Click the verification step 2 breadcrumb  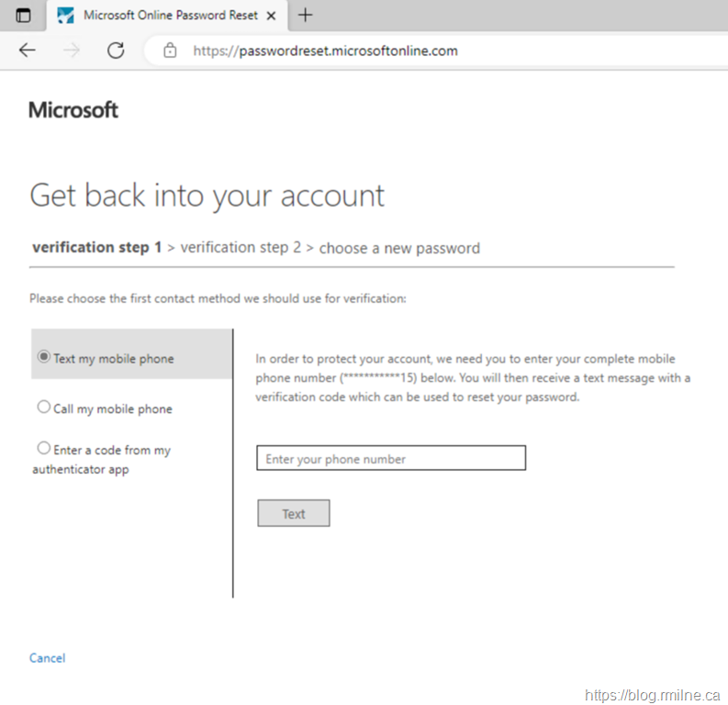pos(241,248)
